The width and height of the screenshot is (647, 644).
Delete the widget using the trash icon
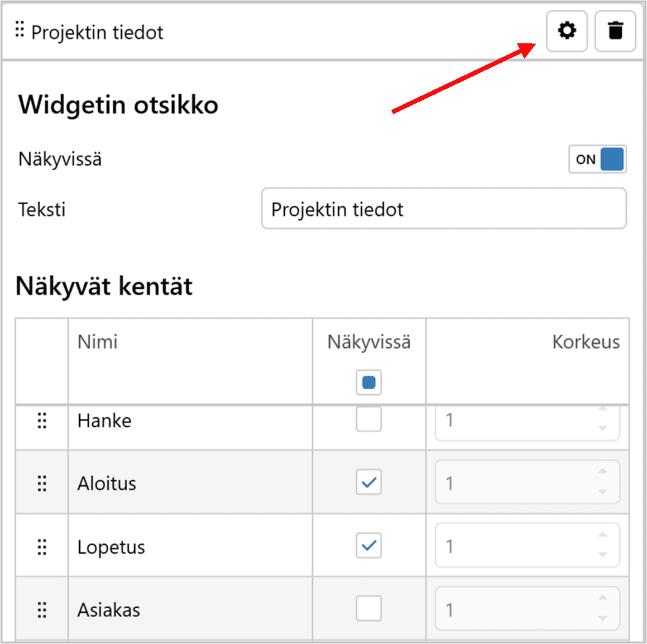[x=615, y=31]
